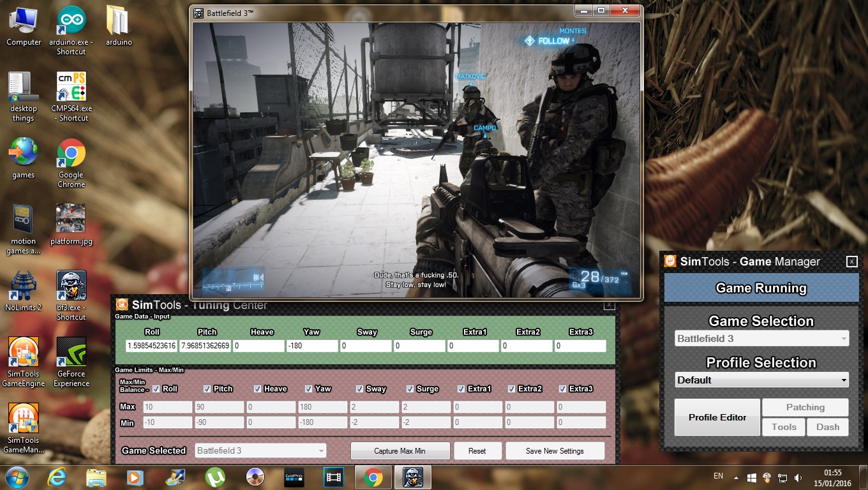Click the Pitch game data input field

[x=206, y=346]
